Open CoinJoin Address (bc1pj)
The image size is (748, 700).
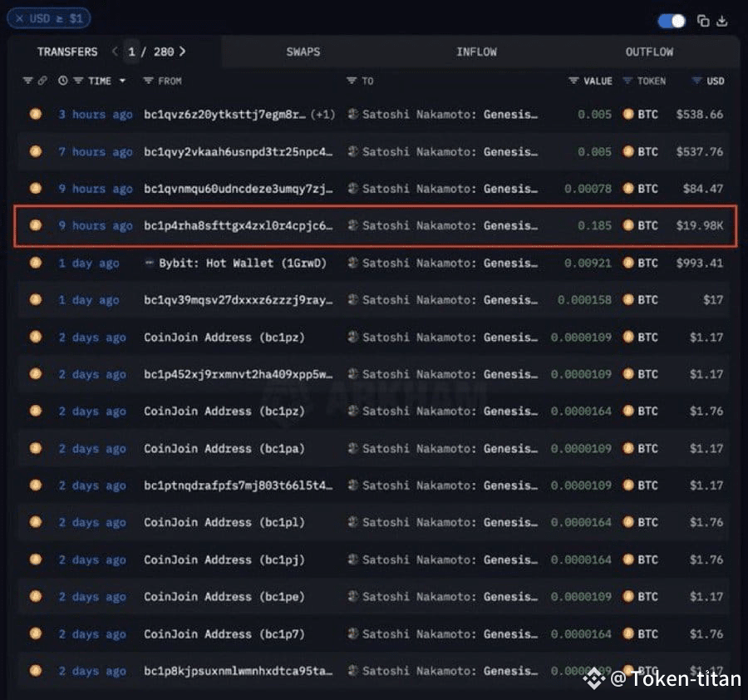tap(224, 560)
